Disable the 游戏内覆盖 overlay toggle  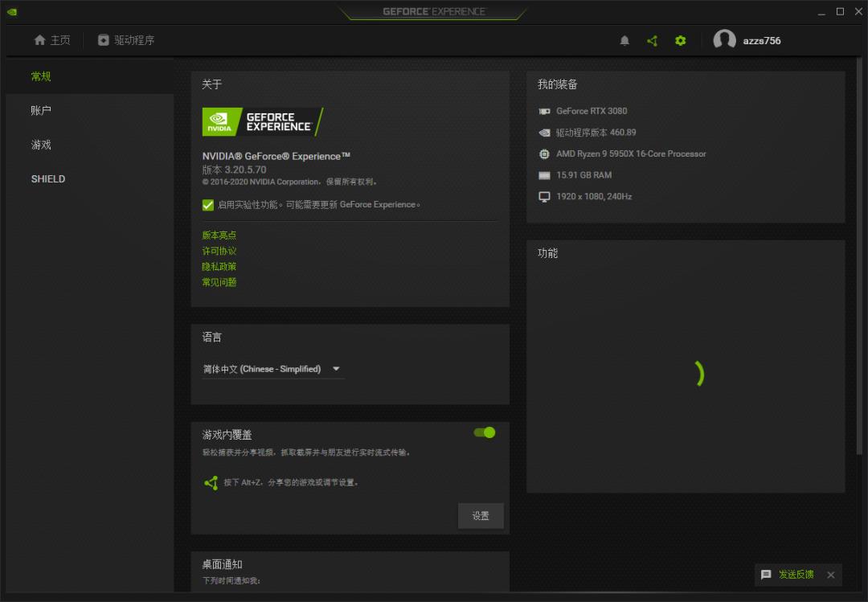pos(483,432)
